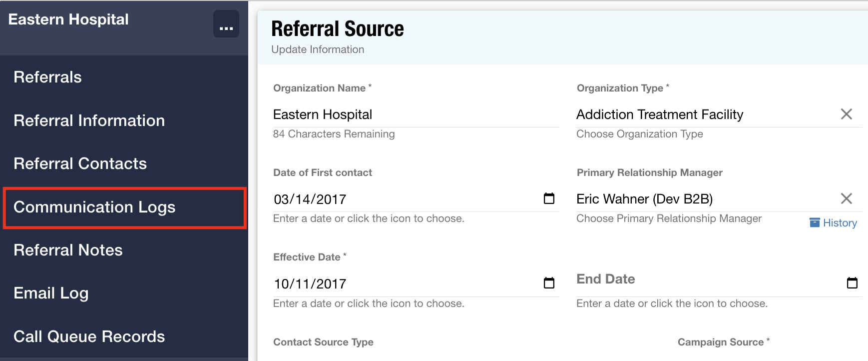Open the ellipsis menu next to Eastern Hospital
This screenshot has width=868, height=361.
pyautogui.click(x=226, y=23)
